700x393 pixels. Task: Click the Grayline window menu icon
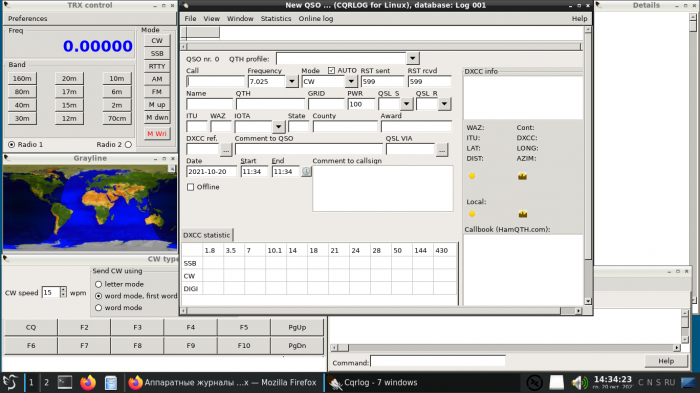[x=6, y=158]
